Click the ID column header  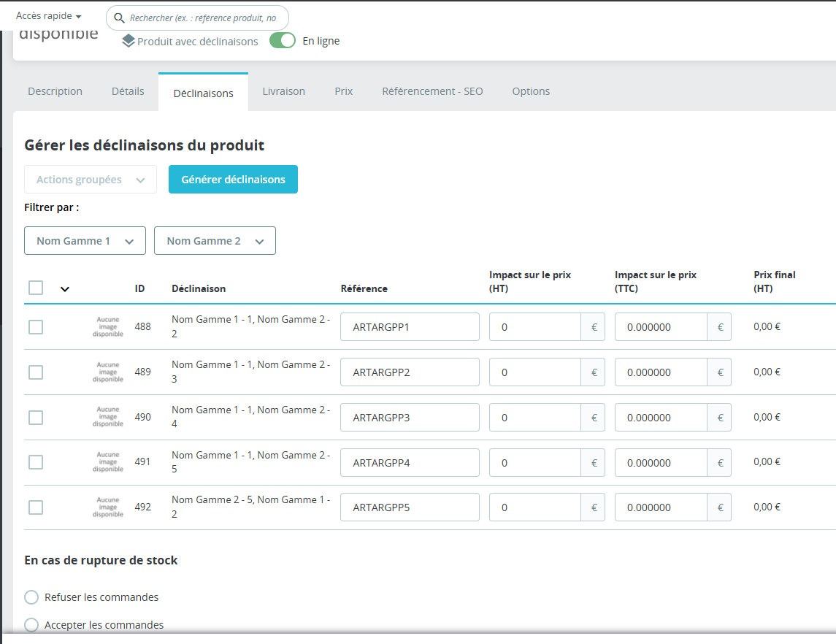point(139,288)
